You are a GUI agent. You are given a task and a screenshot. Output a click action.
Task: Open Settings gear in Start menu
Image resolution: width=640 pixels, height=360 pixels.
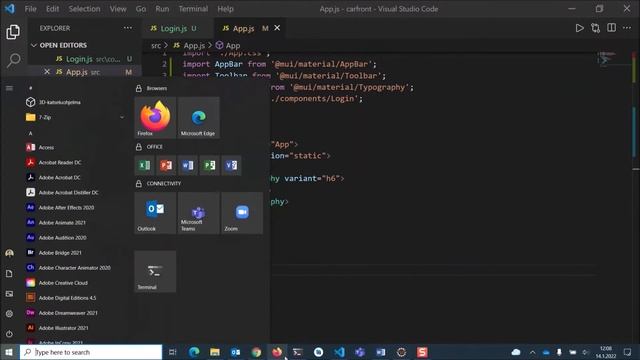coord(9,314)
